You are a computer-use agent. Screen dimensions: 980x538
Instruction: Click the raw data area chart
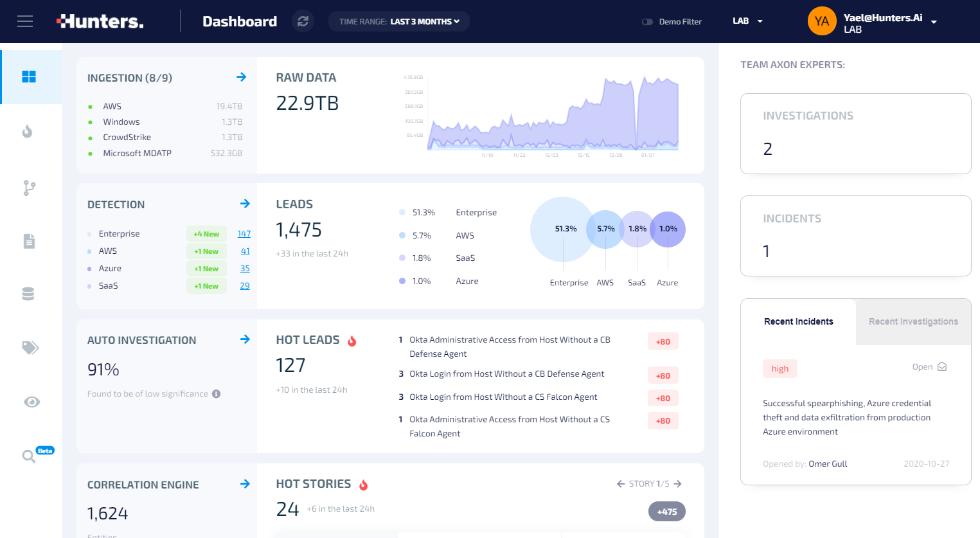tap(553, 114)
